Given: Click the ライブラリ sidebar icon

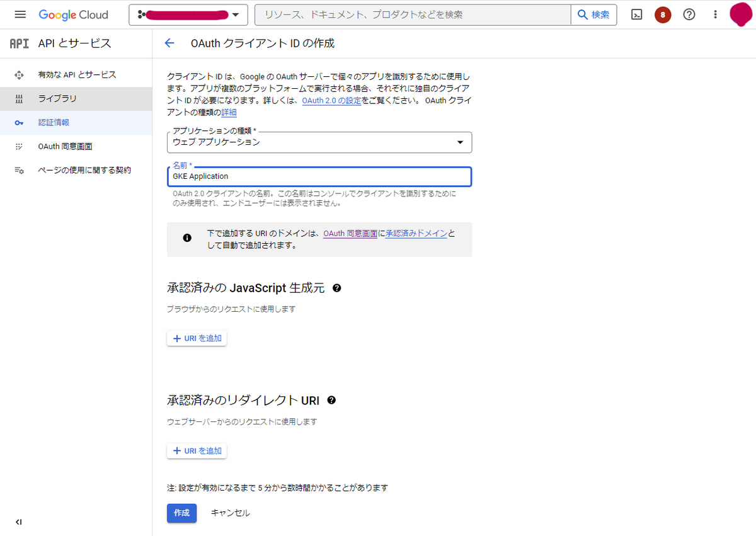Looking at the screenshot, I should (x=19, y=99).
